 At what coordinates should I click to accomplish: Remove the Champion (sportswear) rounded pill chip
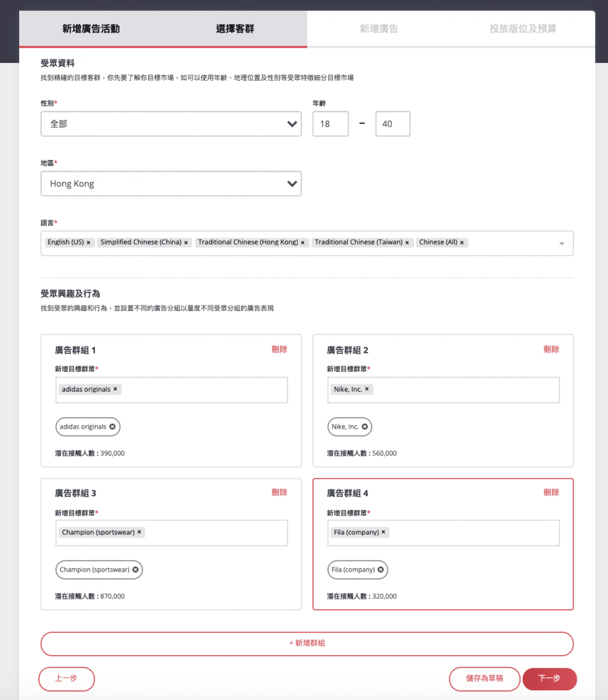[135, 569]
